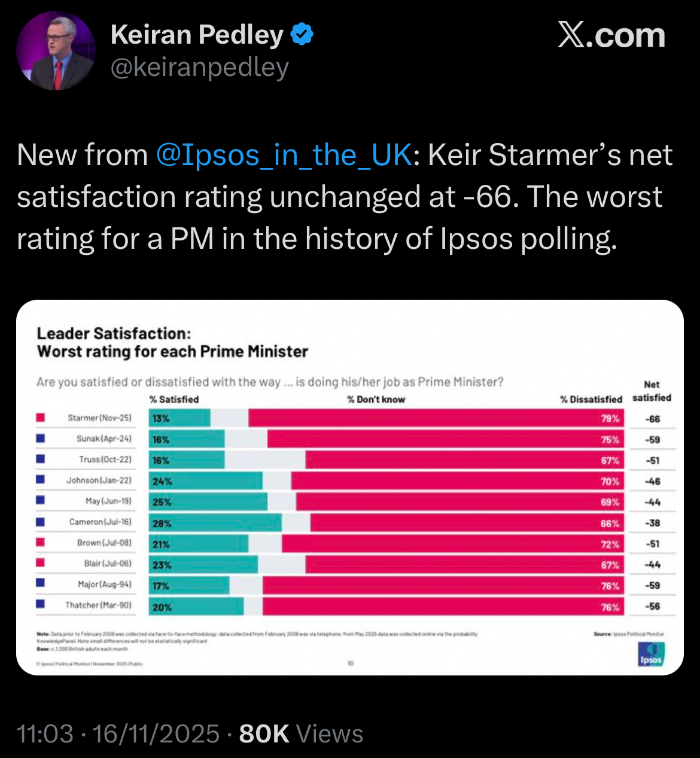Click Starmer's 79% dissatisfied bar
700x758 pixels.
436,418
